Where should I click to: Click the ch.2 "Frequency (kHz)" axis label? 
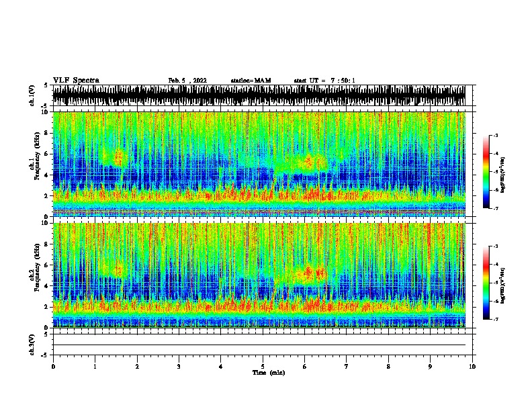37,267
